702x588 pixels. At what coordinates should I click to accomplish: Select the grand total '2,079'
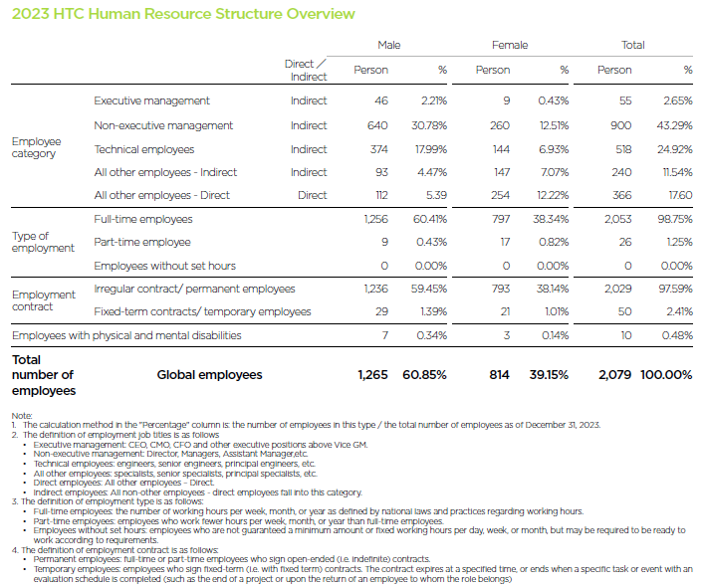click(x=614, y=375)
